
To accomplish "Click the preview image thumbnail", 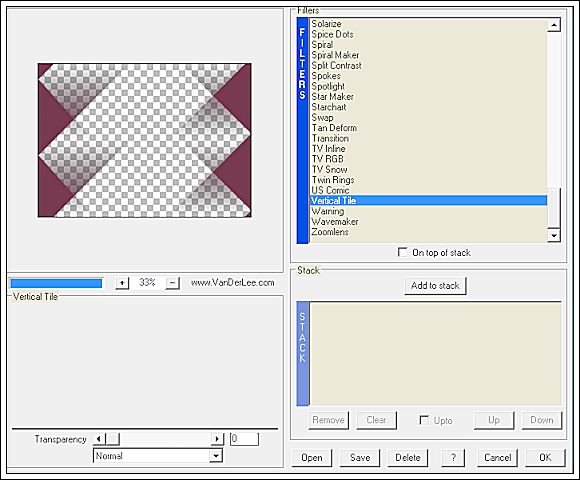I will pyautogui.click(x=145, y=140).
